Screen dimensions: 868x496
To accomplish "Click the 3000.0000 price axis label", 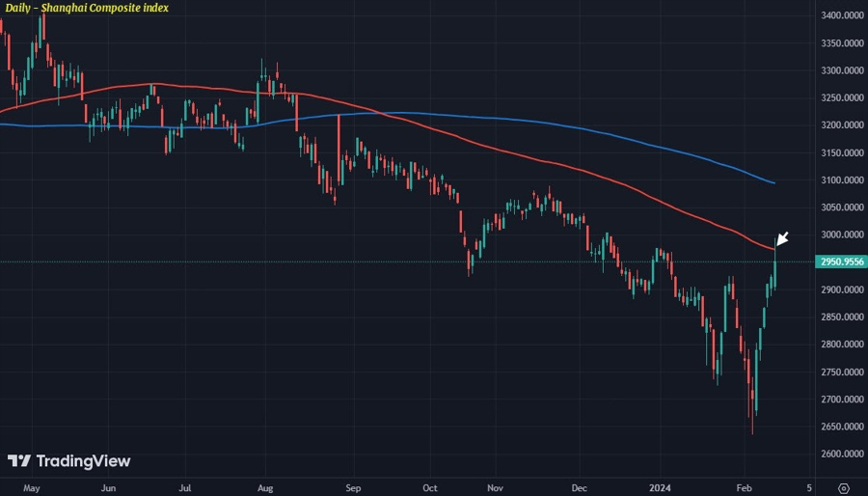I will pos(841,234).
